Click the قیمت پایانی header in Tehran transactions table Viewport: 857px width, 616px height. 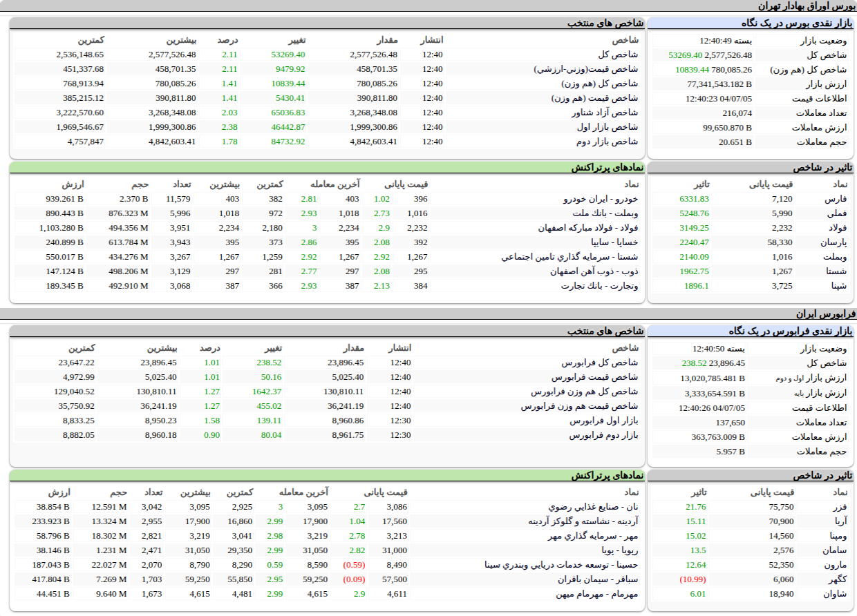406,184
